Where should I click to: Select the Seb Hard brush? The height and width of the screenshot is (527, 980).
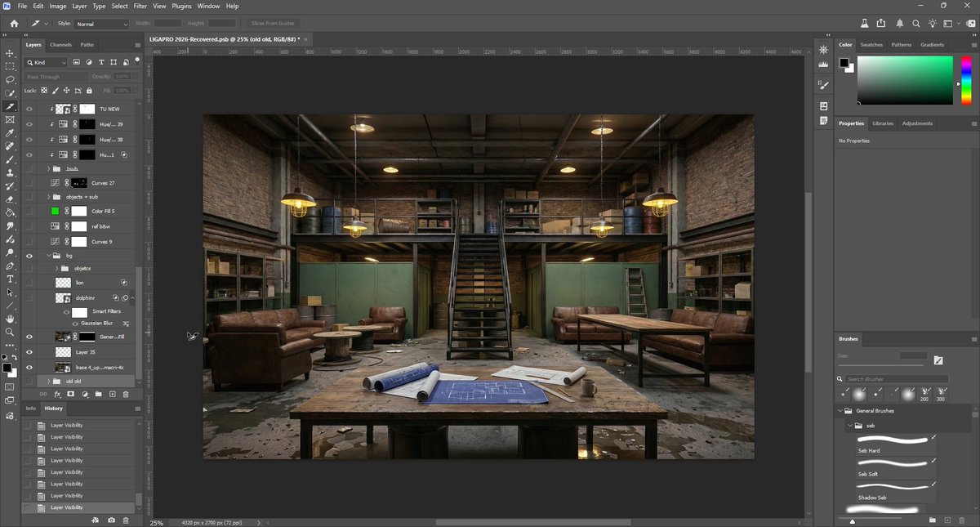point(895,444)
